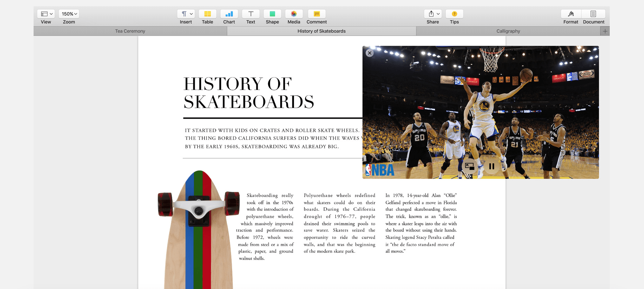
Task: Pause the NBA video playback
Action: [491, 166]
